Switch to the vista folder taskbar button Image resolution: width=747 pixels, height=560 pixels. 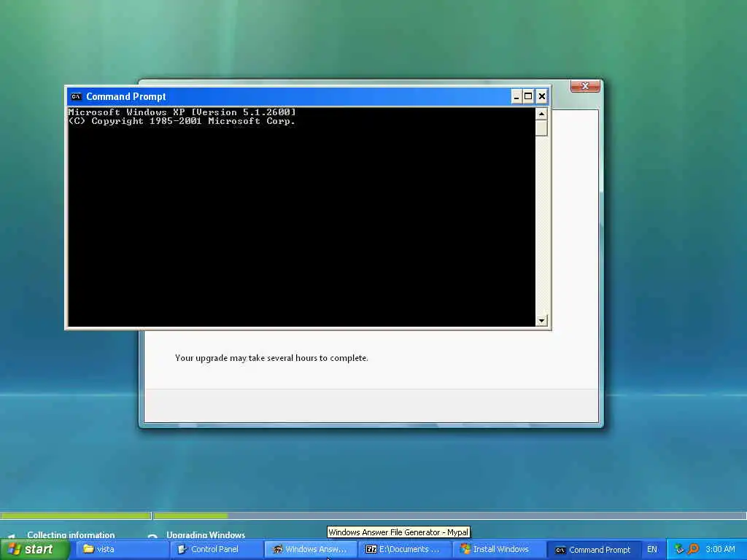[122, 549]
